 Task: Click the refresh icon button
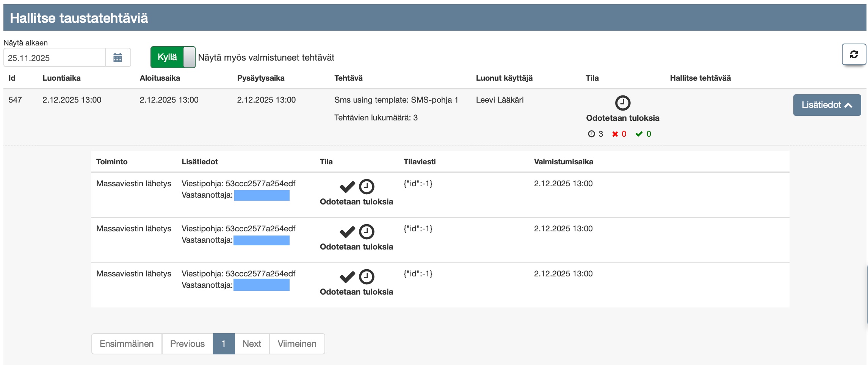pos(854,55)
